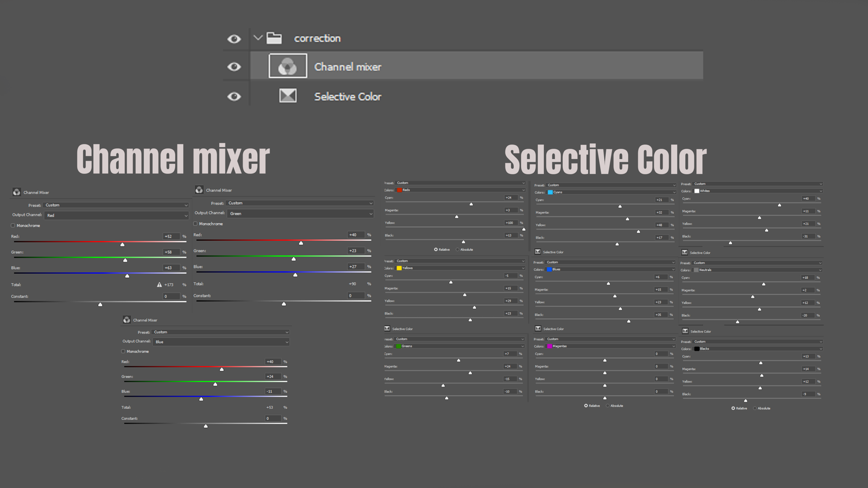Collapse the correction layer group

tap(258, 38)
